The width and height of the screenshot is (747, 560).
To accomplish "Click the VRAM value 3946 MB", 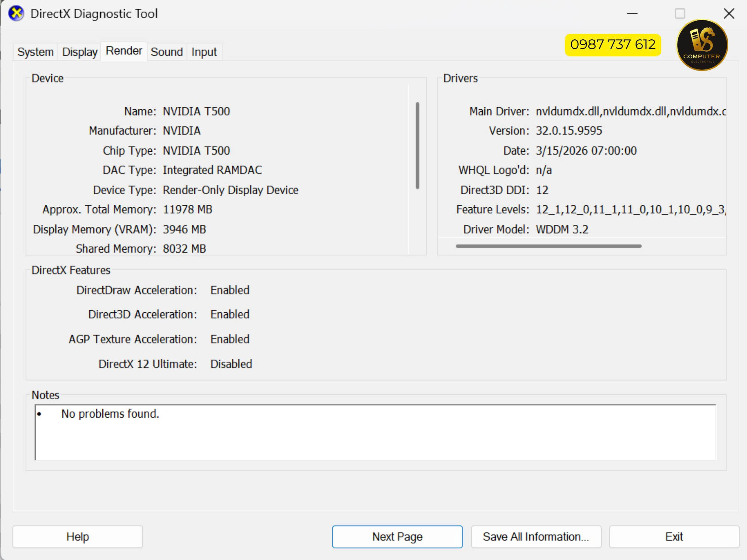I will (184, 230).
